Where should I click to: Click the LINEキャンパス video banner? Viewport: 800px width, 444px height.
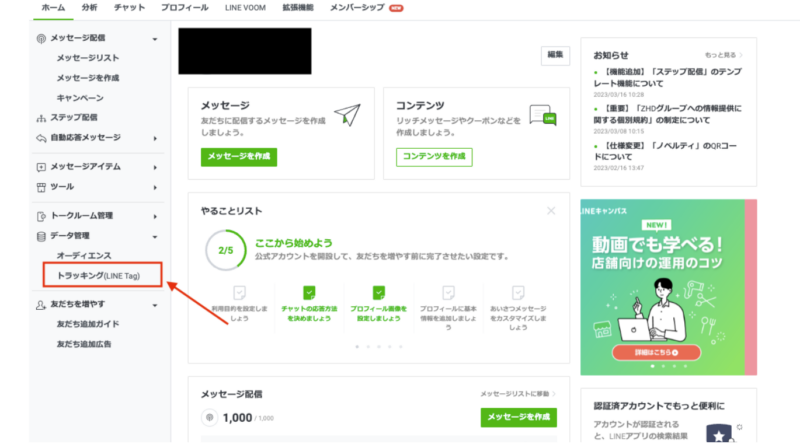click(668, 287)
